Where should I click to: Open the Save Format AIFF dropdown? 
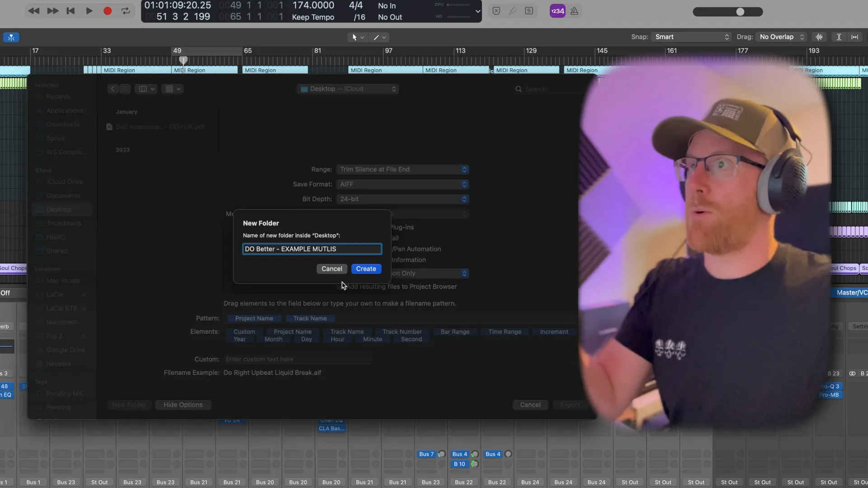click(402, 184)
